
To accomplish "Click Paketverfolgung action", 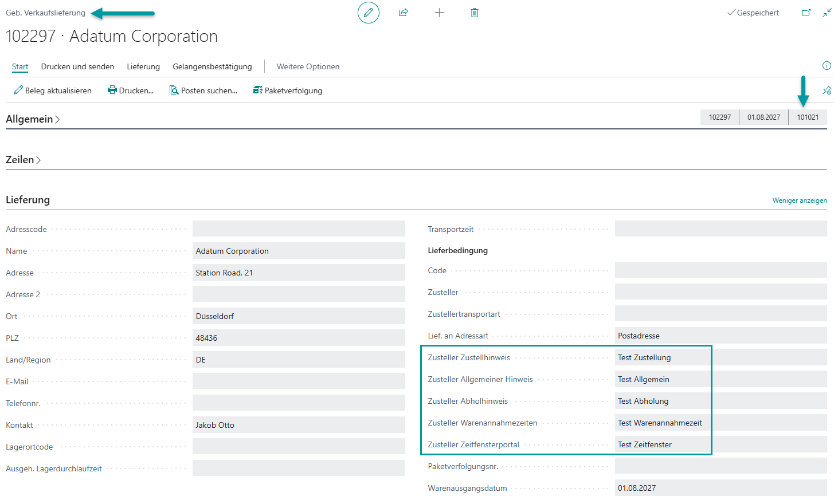I will [x=288, y=90].
